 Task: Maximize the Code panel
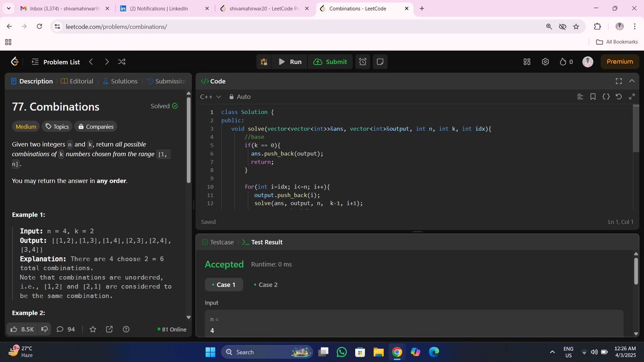click(x=618, y=81)
